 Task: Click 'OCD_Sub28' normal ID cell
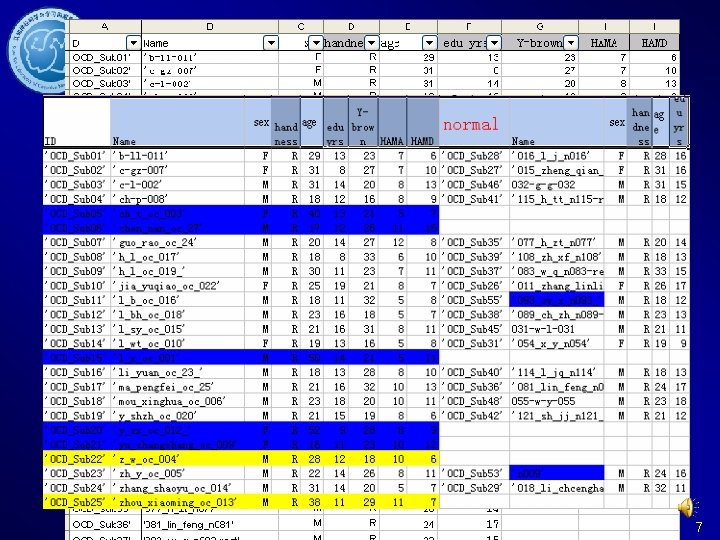474,156
